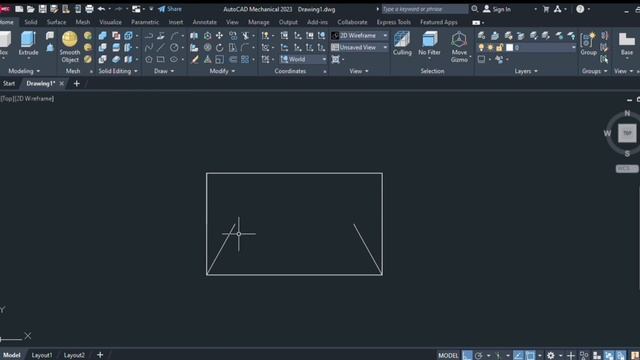Toggle layer freeze sun icon
The width and height of the screenshot is (640, 360).
(x=490, y=48)
